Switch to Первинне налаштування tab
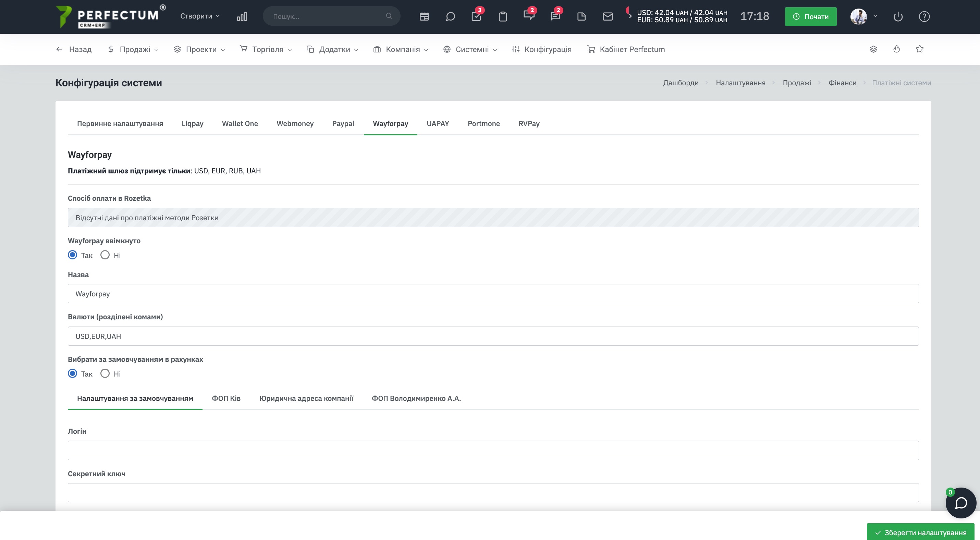980x540 pixels. [120, 124]
